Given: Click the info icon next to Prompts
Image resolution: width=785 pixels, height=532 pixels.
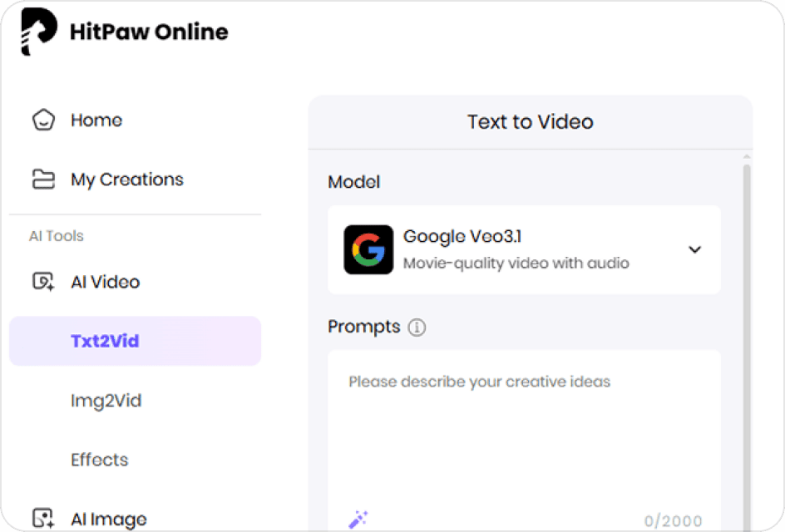Looking at the screenshot, I should click(x=416, y=327).
